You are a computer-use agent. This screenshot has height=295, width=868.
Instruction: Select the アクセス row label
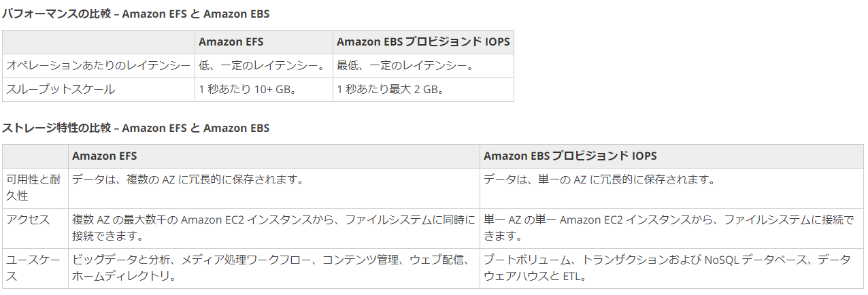[28, 220]
